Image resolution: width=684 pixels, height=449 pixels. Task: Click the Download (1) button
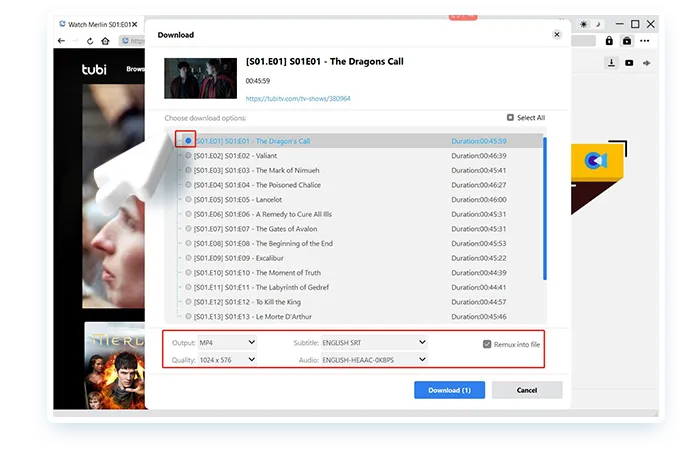(x=449, y=390)
